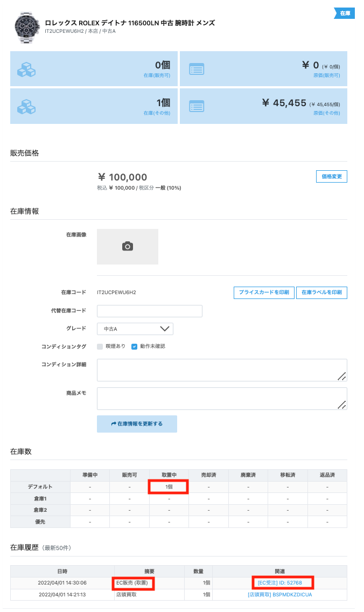Click the IT2UCPEWU6H2 value beside 在庫コード

tap(117, 293)
